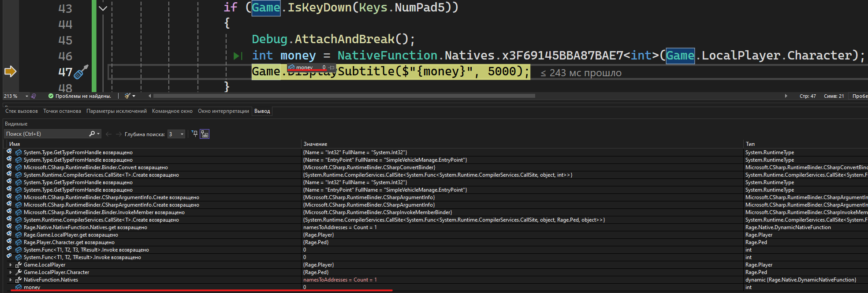Click the Значение column header
Viewport: 868px width, 293px height.
click(x=316, y=144)
